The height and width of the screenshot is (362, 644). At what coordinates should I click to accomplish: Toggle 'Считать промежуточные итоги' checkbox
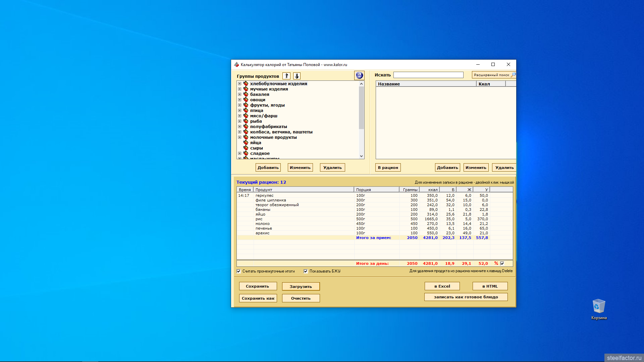tap(239, 271)
